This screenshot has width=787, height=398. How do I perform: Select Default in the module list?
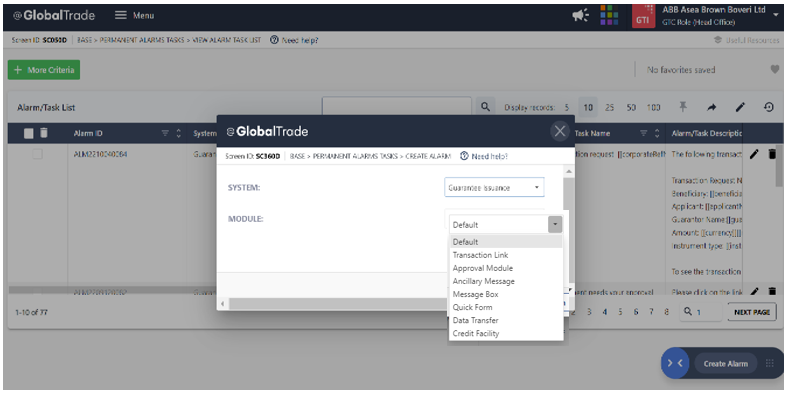[505, 242]
